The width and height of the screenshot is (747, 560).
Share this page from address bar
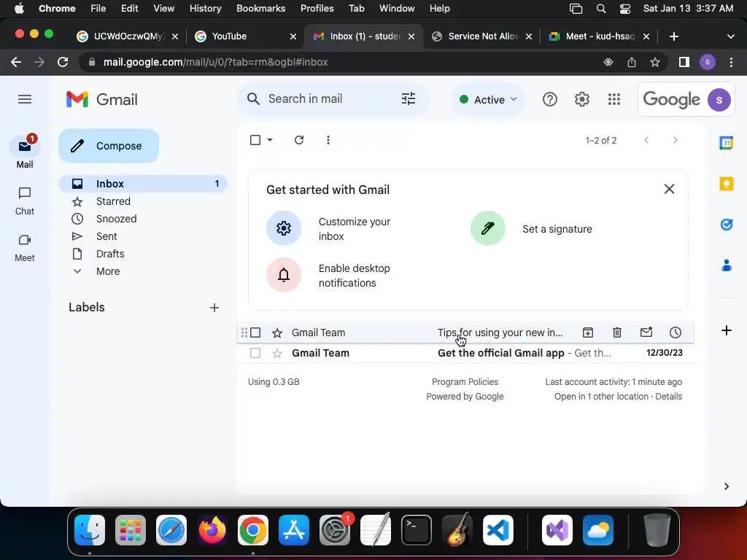click(x=631, y=62)
